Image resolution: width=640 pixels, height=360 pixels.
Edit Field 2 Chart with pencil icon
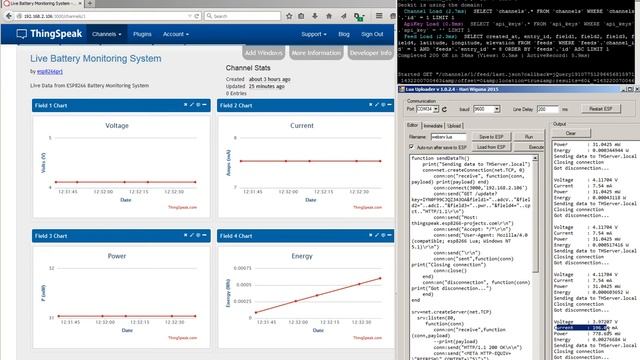377,105
